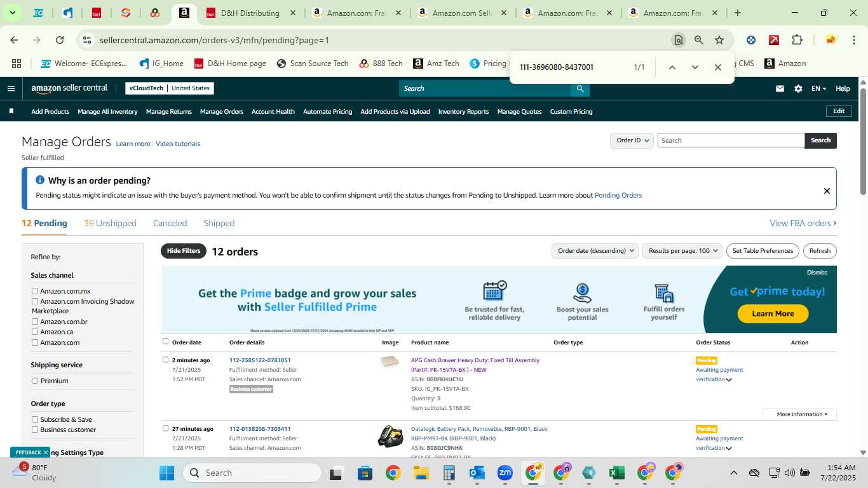The width and height of the screenshot is (868, 488).
Task: Check the Business customer order type
Action: 36,430
